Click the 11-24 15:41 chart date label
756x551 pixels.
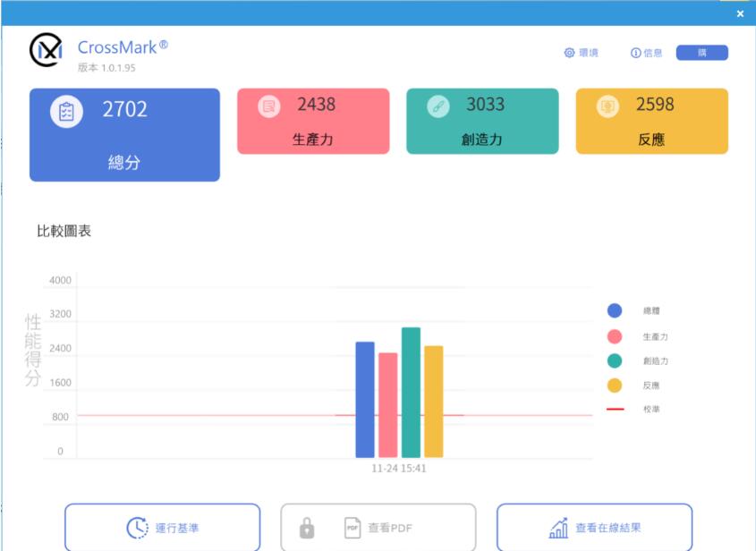[399, 468]
